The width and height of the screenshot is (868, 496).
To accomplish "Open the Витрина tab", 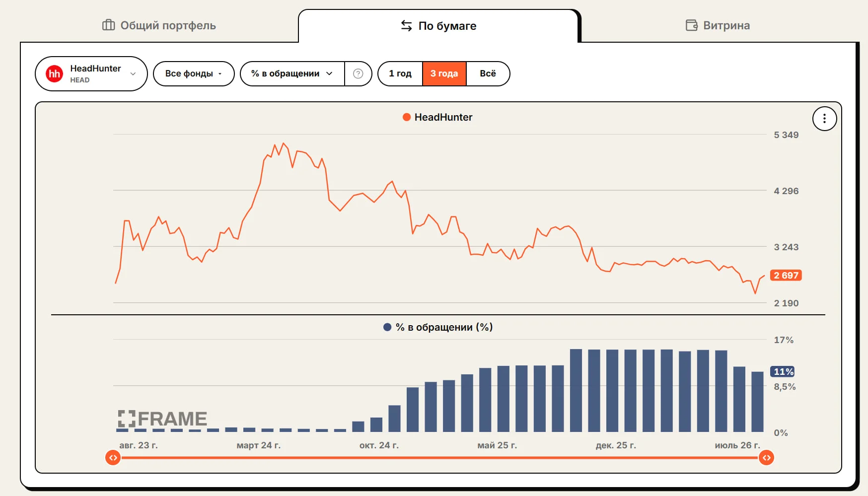I will [718, 25].
